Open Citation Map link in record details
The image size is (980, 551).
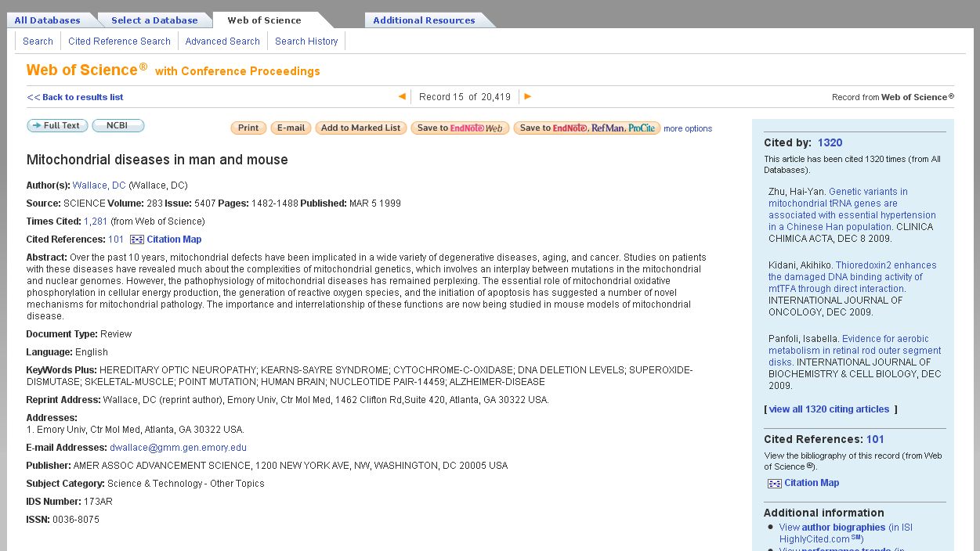174,239
